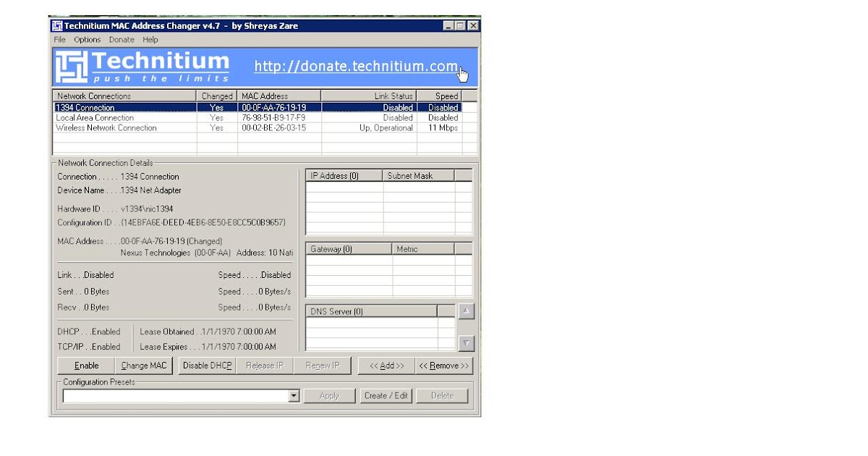The image size is (868, 456).
Task: Open the Donate menu
Action: (122, 40)
